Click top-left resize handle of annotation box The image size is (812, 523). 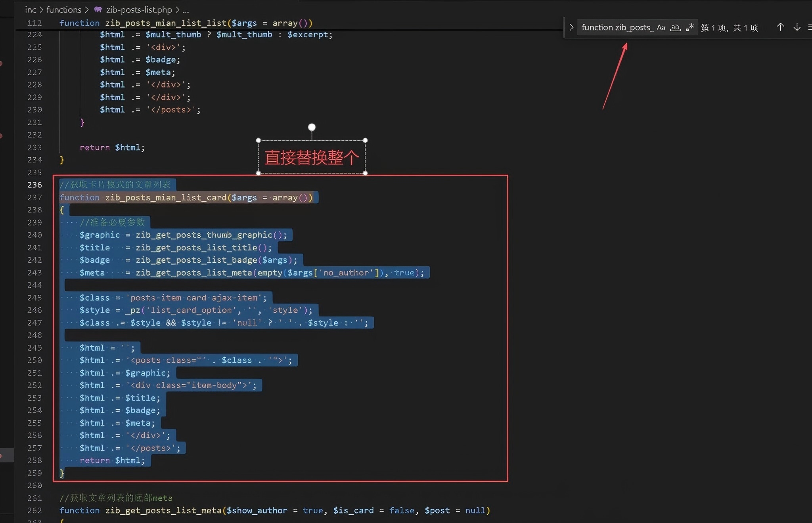point(259,140)
